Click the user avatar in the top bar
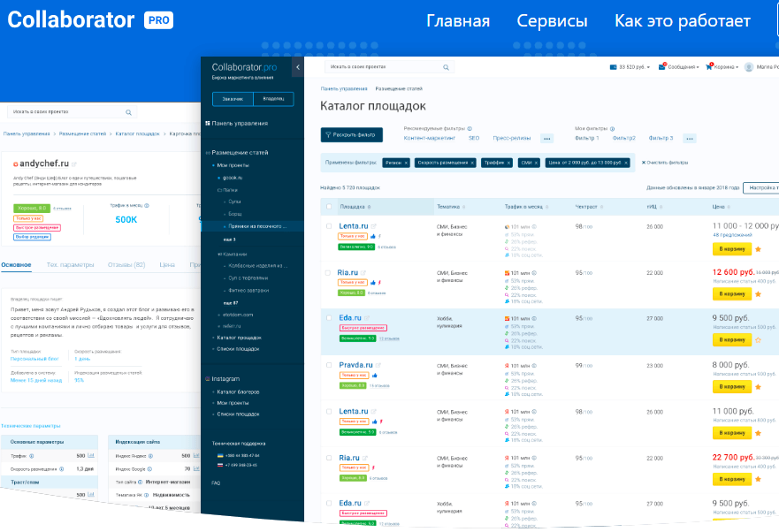Image resolution: width=779 pixels, height=532 pixels. coord(749,67)
